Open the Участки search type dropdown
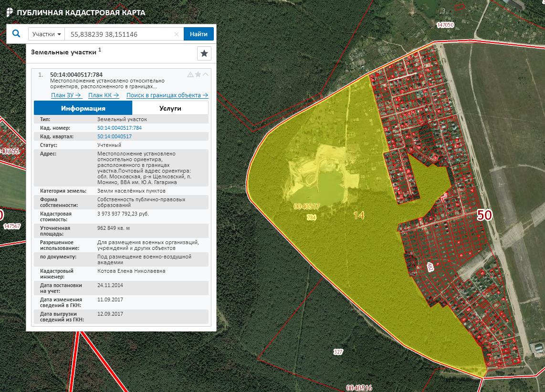 pos(46,34)
